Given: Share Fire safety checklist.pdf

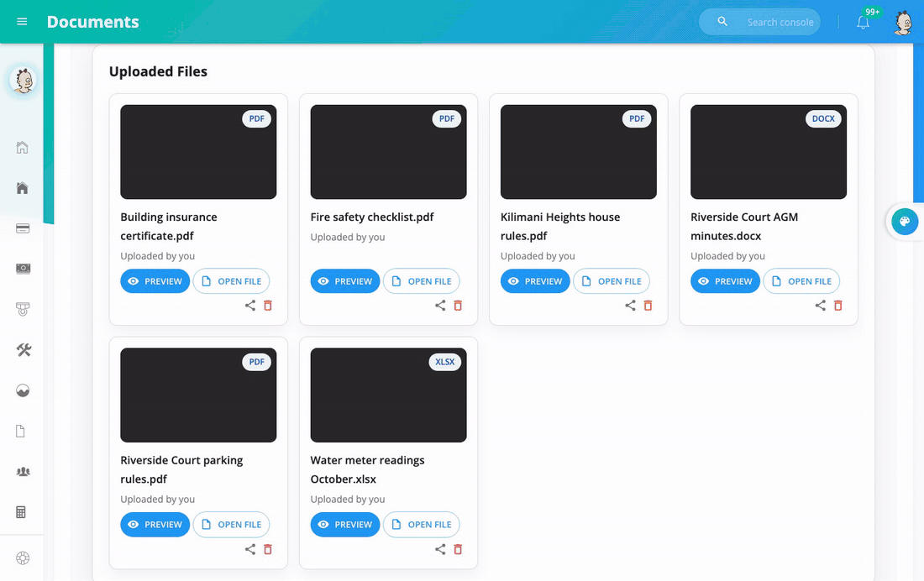Looking at the screenshot, I should tap(440, 306).
